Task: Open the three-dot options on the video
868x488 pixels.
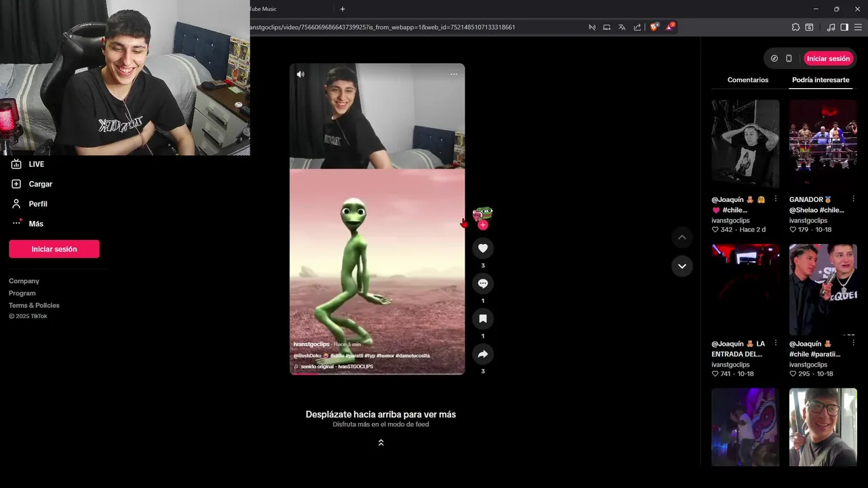Action: click(x=454, y=75)
